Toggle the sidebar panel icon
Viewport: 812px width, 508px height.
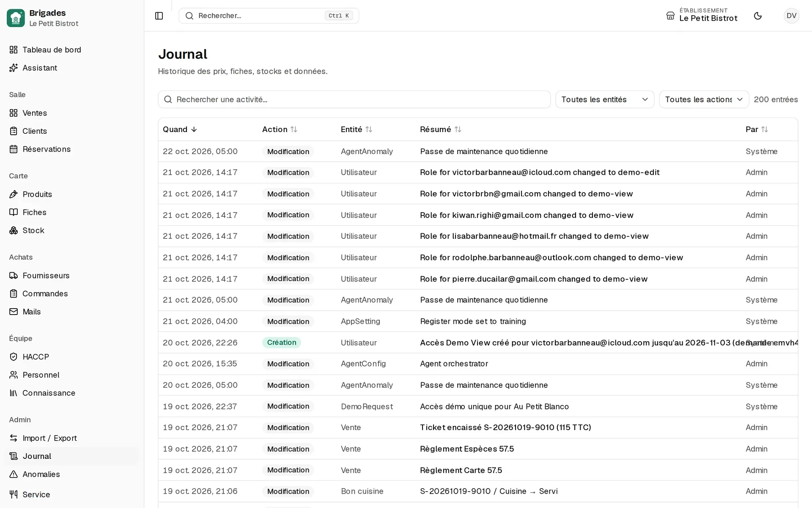[159, 16]
